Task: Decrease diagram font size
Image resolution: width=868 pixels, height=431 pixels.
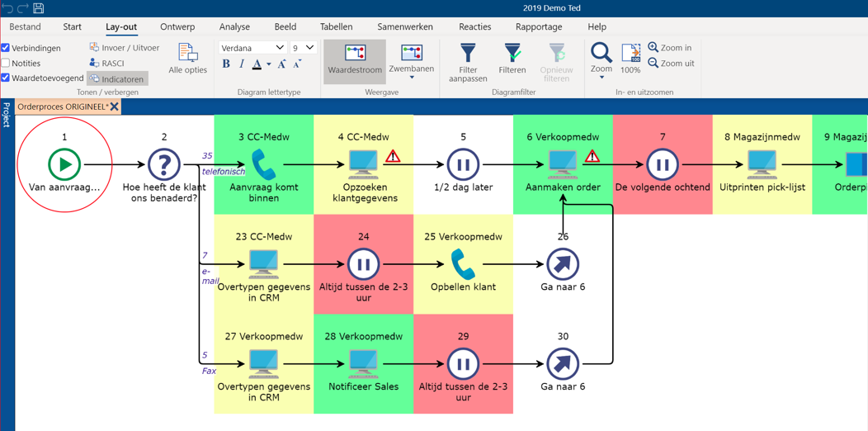Action: point(297,64)
